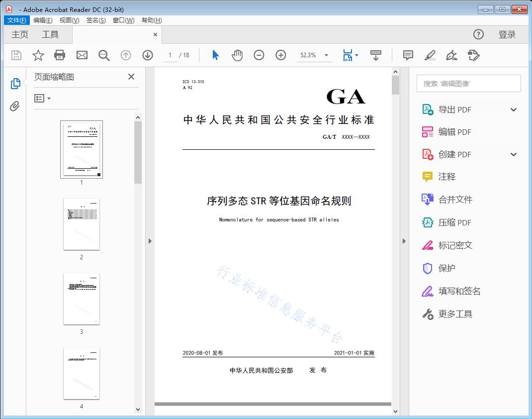The width and height of the screenshot is (532, 419).
Task: Toggle the page thumbnails panel icon
Action: point(15,83)
